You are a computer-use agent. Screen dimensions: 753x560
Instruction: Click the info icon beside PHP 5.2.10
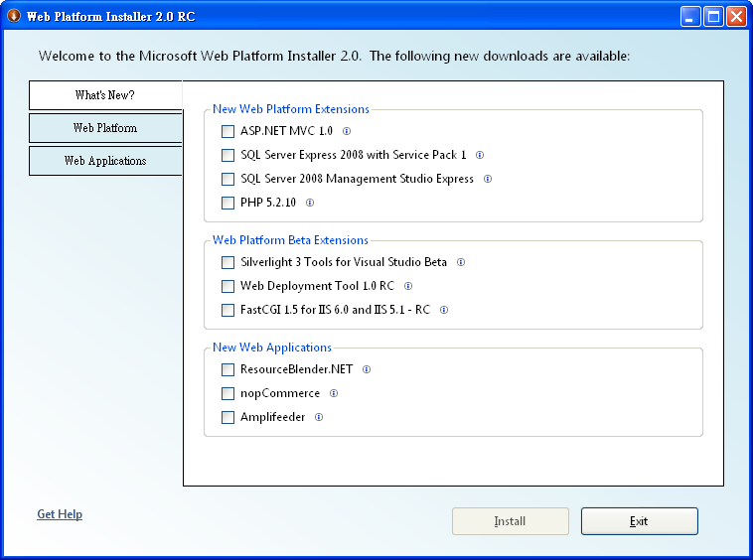[310, 203]
